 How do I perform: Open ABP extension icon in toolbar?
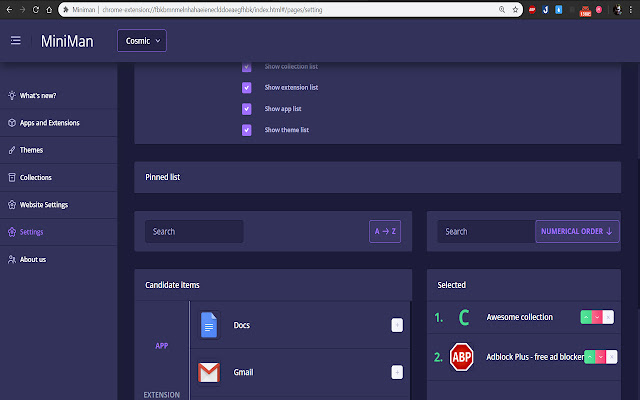tap(532, 9)
